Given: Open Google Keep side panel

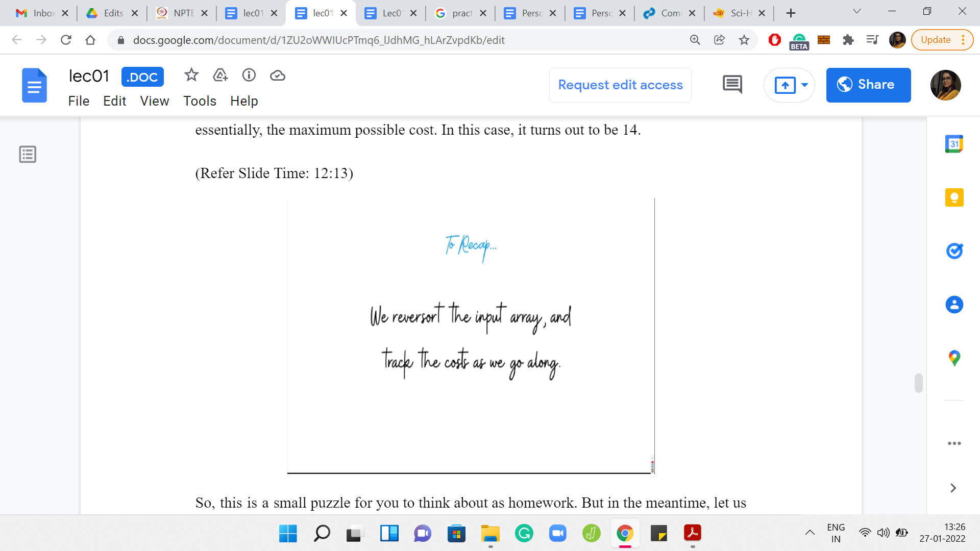Looking at the screenshot, I should pyautogui.click(x=954, y=197).
